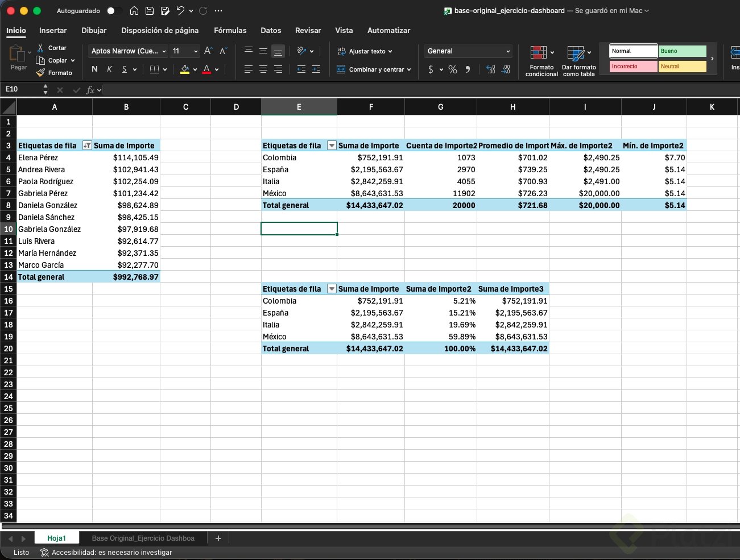Click the Formato paintbrush icon
740x560 pixels.
point(40,73)
